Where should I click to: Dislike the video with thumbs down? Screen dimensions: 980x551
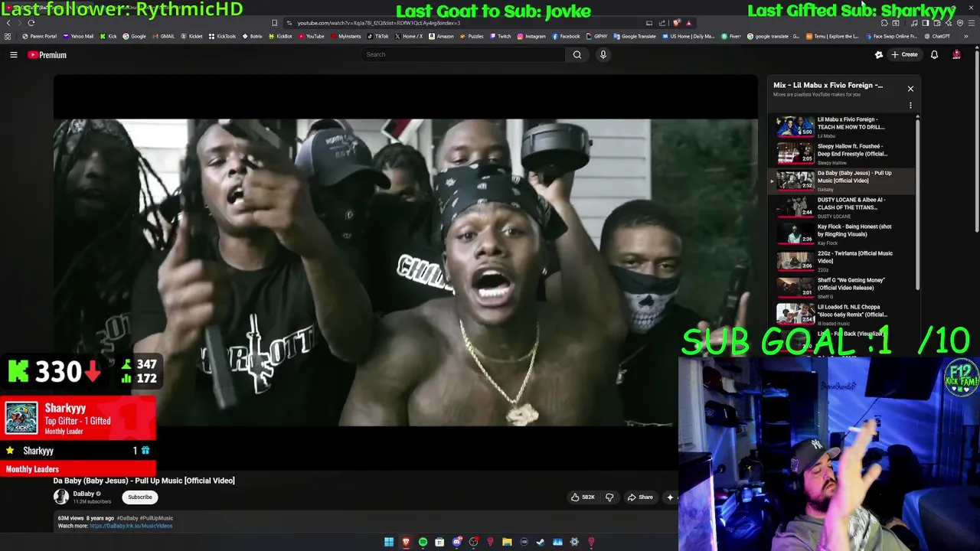[x=609, y=497]
